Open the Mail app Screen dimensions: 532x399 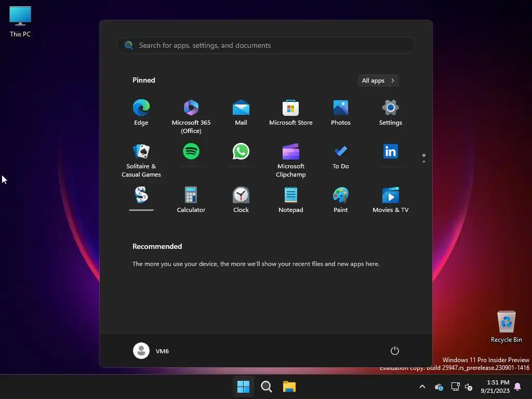coord(241,113)
